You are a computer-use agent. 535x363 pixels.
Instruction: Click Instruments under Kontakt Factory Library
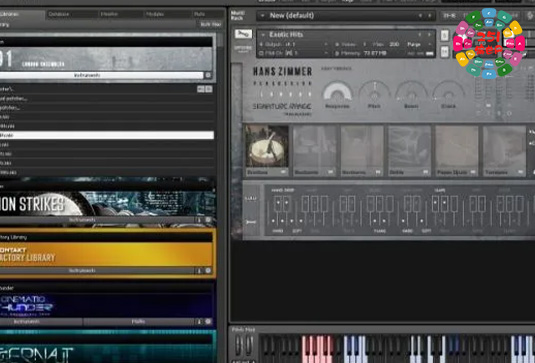[97, 271]
